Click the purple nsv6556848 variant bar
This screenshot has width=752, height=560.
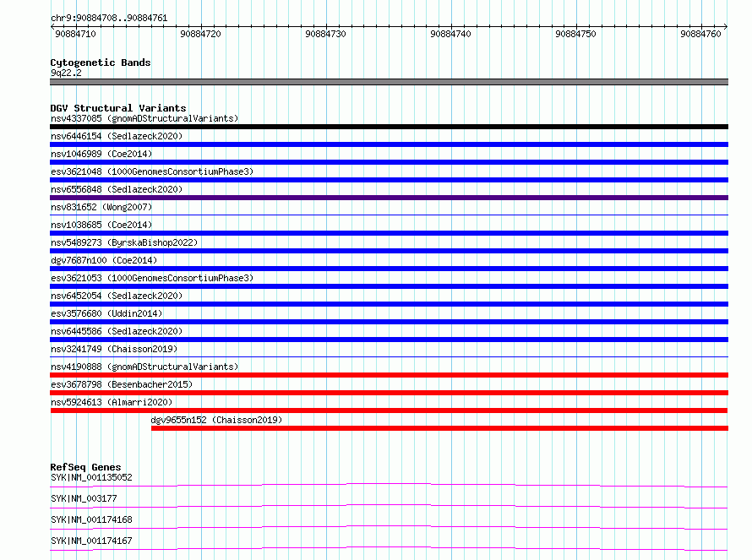pos(389,198)
